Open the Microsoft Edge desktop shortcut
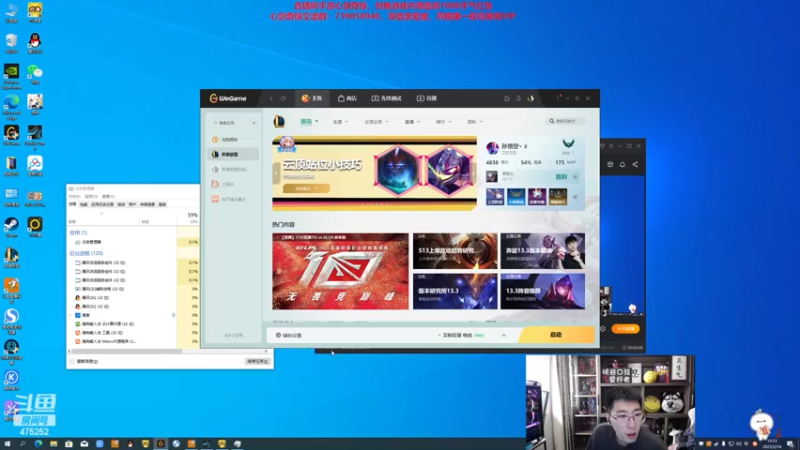The image size is (800, 450). point(11,107)
